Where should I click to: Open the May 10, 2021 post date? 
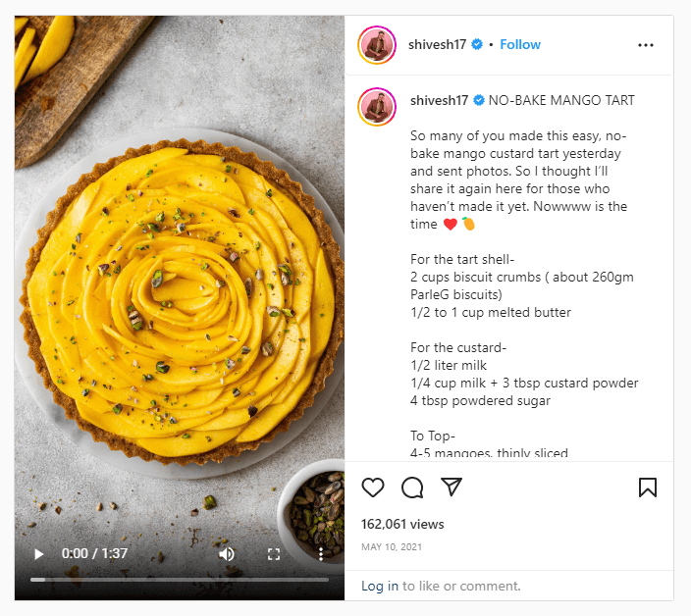pos(392,547)
